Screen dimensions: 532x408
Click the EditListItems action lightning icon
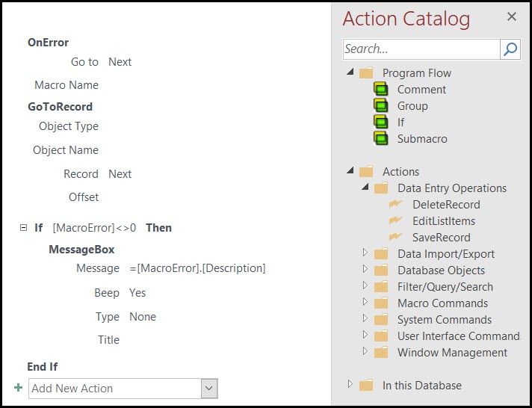(x=395, y=220)
